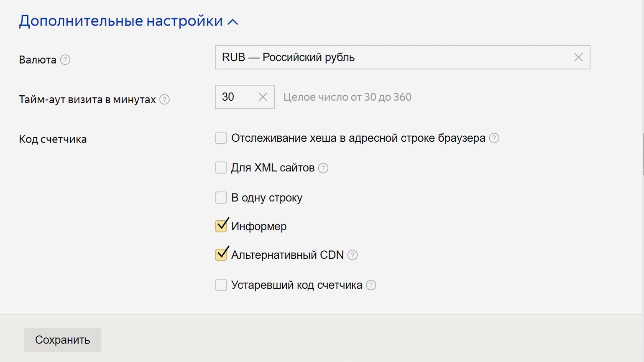Open hint for Отслеживание хеша option
The width and height of the screenshot is (644, 362).
[494, 138]
